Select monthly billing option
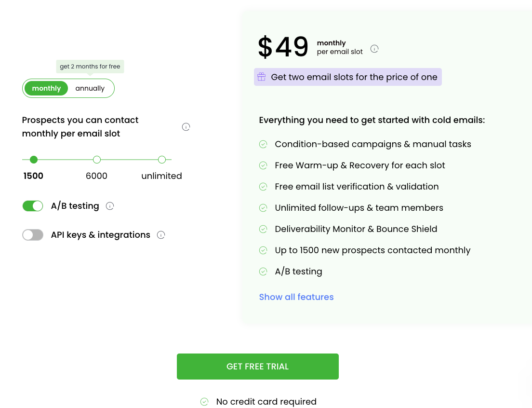The image size is (532, 408). click(46, 88)
